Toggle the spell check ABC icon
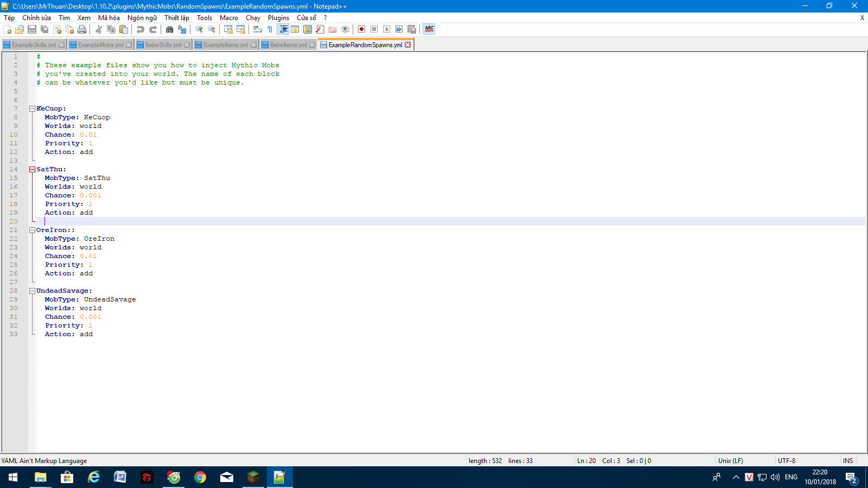868x488 pixels. coord(429,29)
